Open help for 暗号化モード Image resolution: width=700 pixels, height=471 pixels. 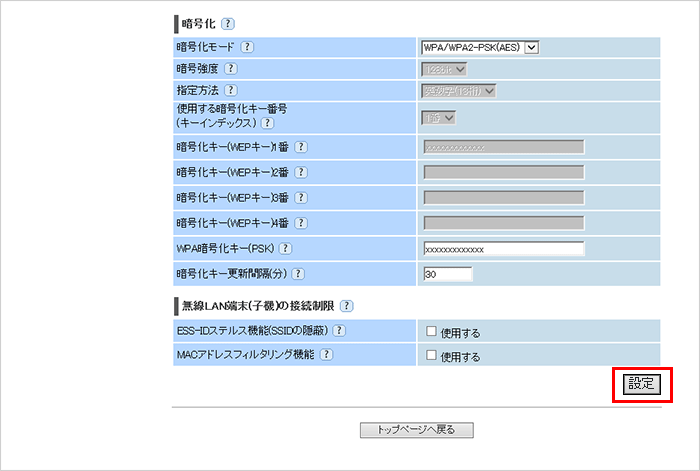click(247, 46)
